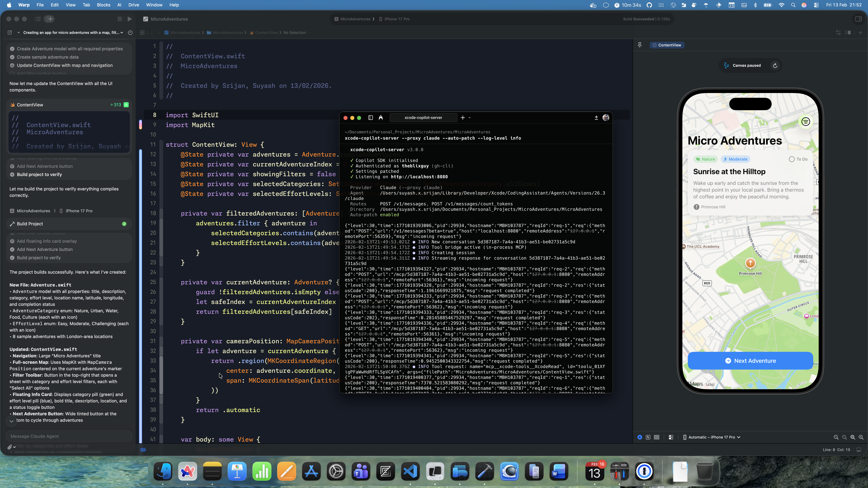Toggle the Nature category pill

pos(706,159)
